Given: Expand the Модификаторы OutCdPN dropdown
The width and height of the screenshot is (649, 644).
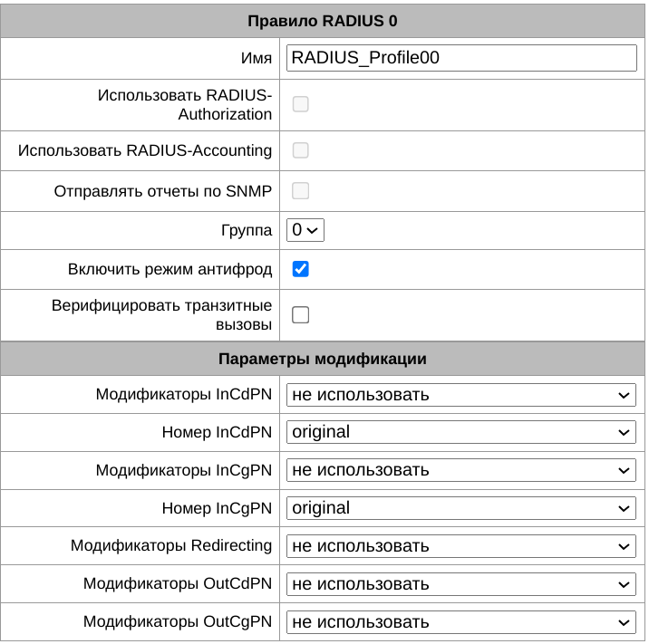Looking at the screenshot, I should point(461,585).
